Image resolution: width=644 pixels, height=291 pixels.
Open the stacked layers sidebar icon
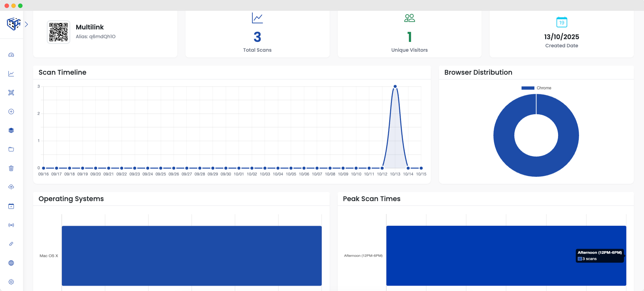[x=11, y=130]
